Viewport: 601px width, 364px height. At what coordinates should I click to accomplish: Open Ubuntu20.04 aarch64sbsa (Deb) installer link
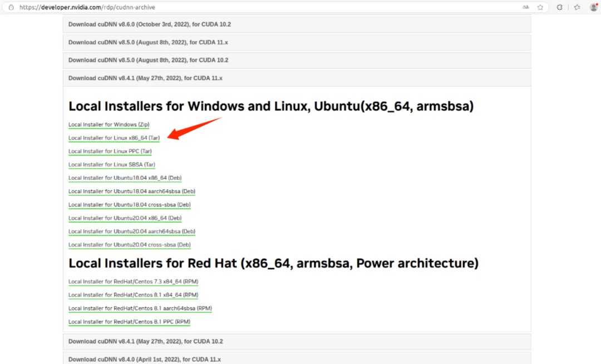pos(132,232)
